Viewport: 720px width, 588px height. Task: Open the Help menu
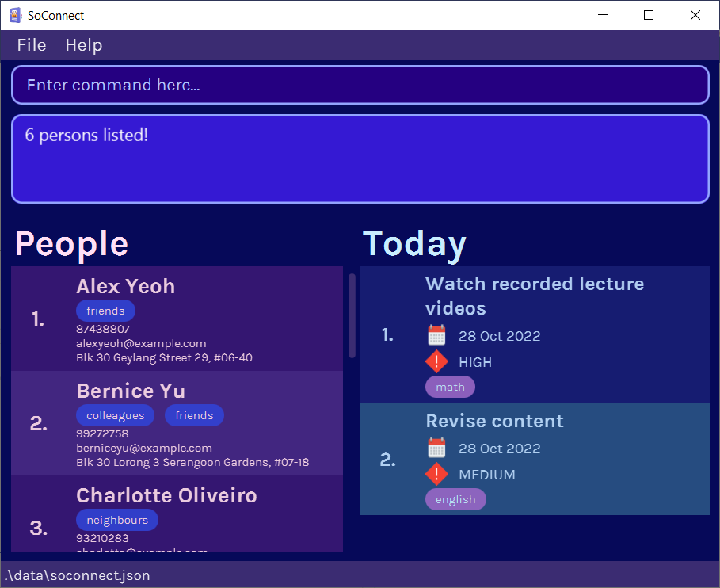84,45
